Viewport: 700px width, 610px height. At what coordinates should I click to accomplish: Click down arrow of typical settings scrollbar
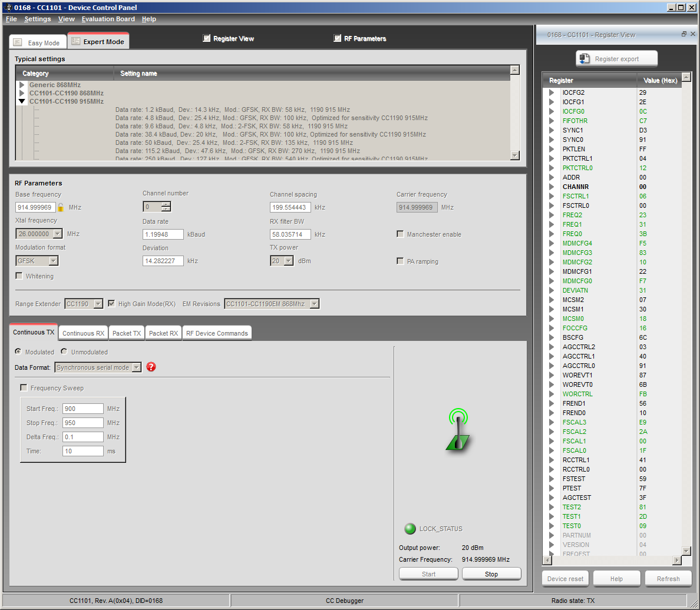515,155
